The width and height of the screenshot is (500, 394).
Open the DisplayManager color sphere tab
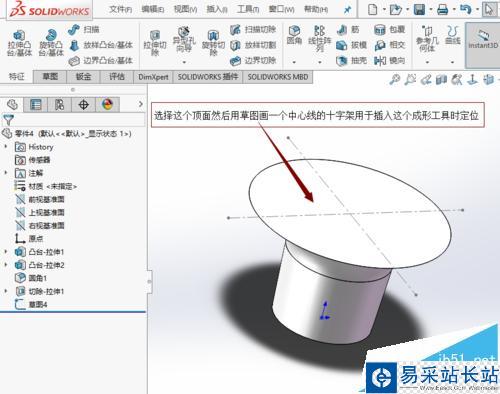107,105
